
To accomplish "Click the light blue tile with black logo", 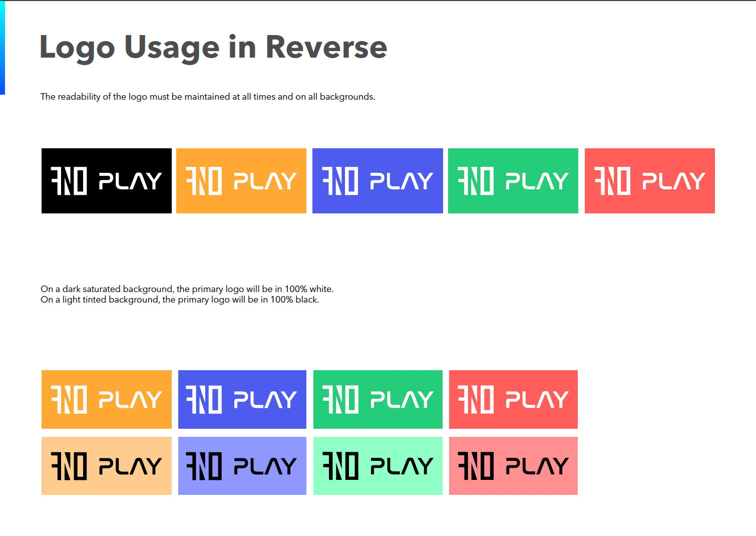I will click(x=242, y=466).
